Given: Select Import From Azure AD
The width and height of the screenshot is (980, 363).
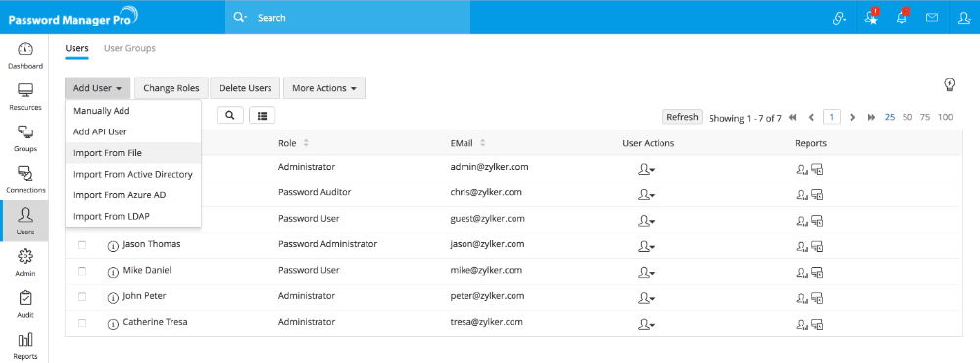Looking at the screenshot, I should click(x=133, y=195).
